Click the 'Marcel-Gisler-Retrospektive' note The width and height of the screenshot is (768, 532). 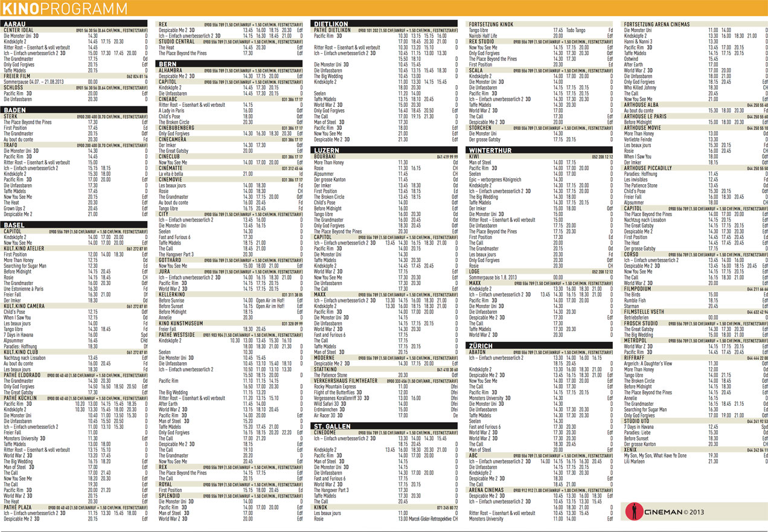430,518
